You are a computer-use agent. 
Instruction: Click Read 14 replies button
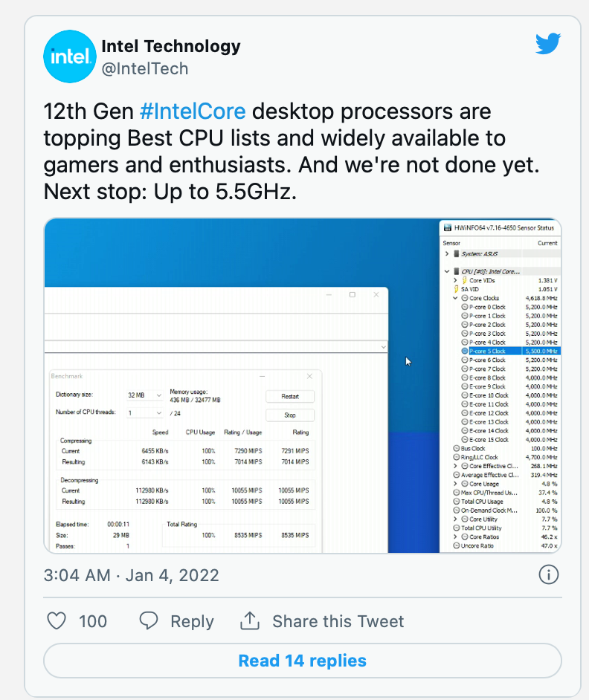(302, 661)
